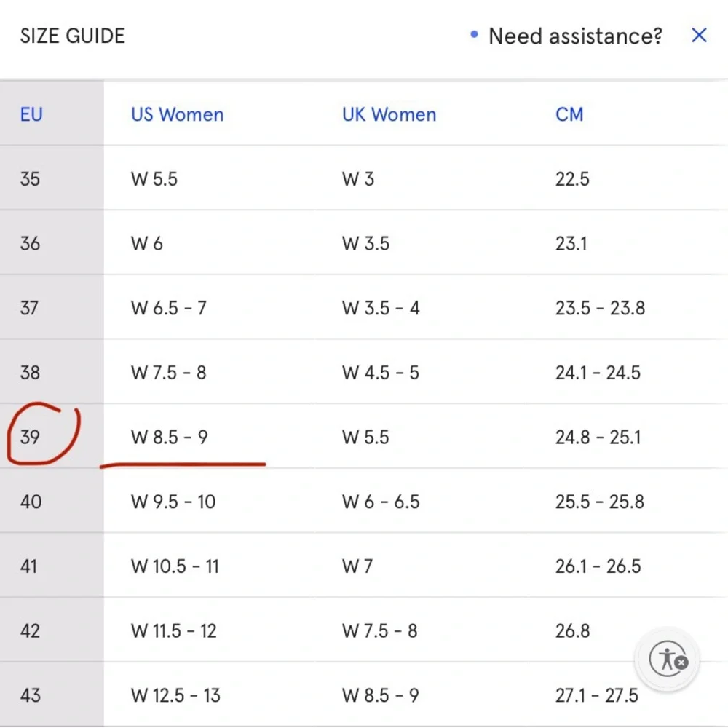Select the US Women column header
This screenshot has height=728, width=728.
click(177, 114)
